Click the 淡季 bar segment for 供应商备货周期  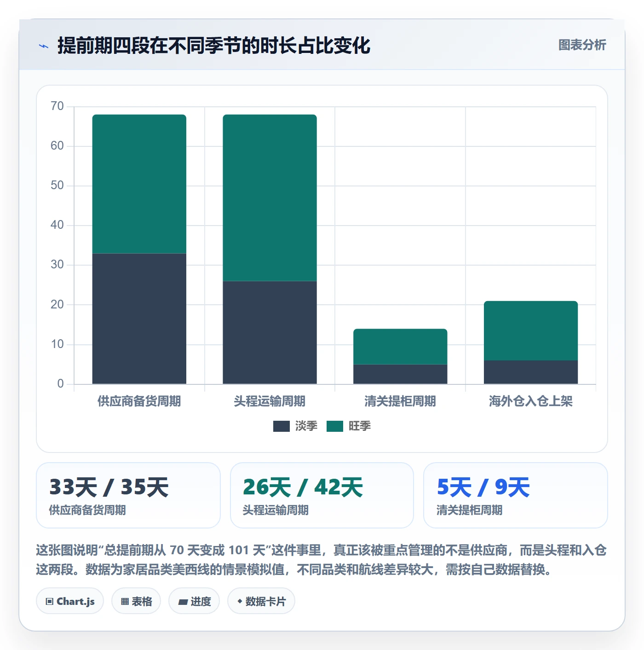[139, 319]
